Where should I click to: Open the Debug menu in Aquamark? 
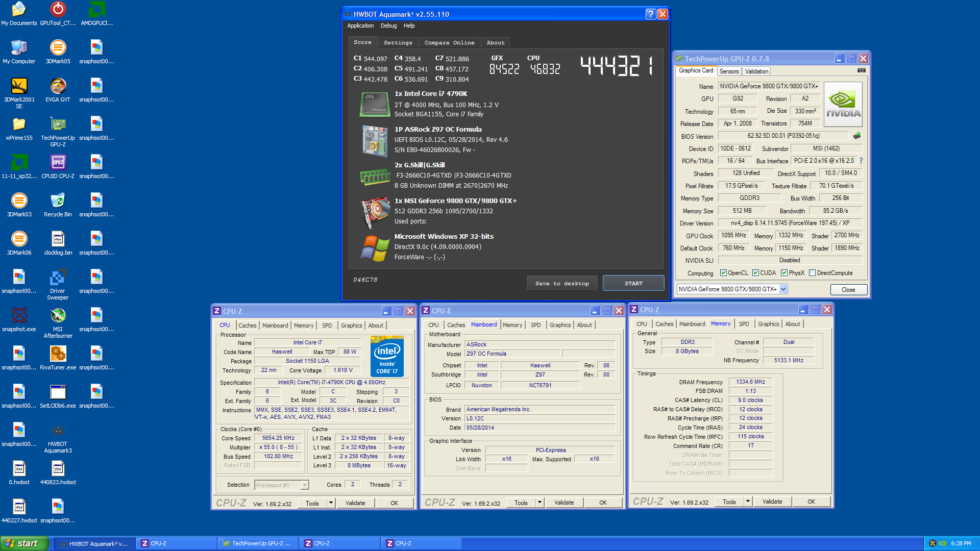[388, 26]
